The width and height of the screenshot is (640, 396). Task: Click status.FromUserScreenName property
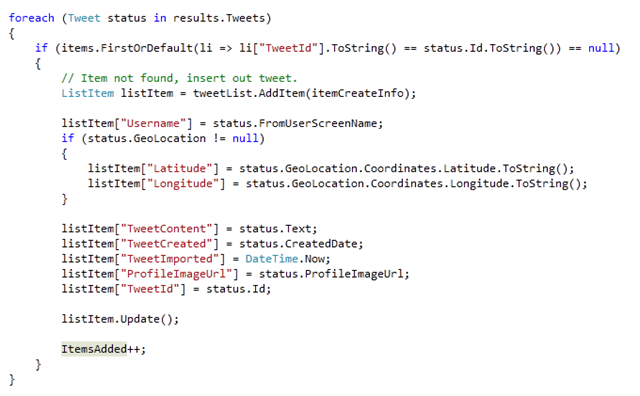click(x=298, y=123)
